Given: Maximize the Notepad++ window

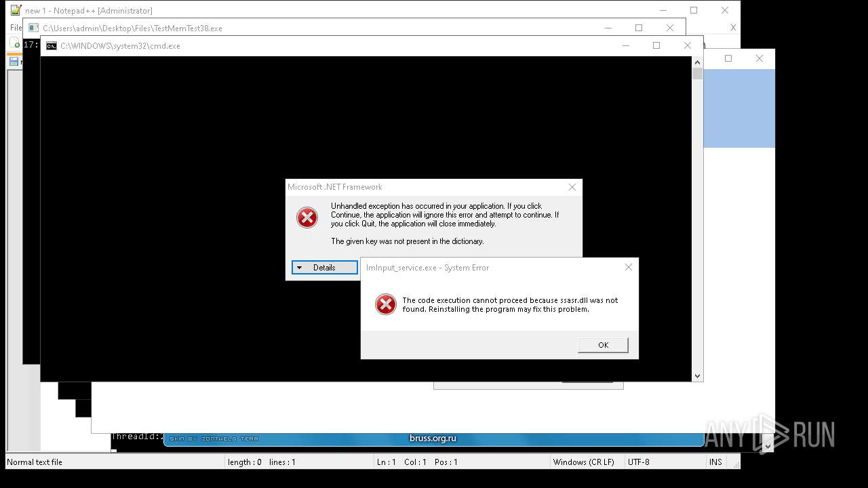Looking at the screenshot, I should coord(694,10).
